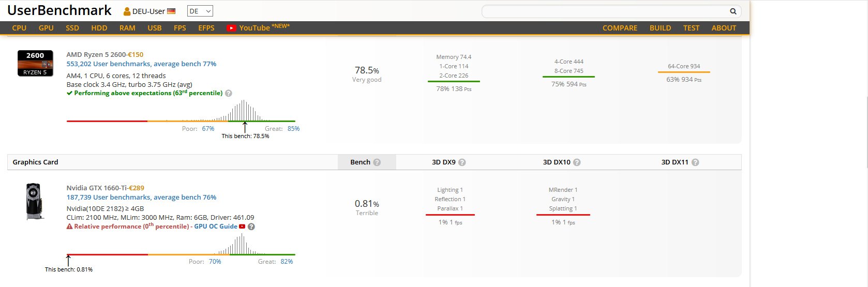Open the DE language dropdown
The width and height of the screenshot is (868, 287).
[200, 11]
